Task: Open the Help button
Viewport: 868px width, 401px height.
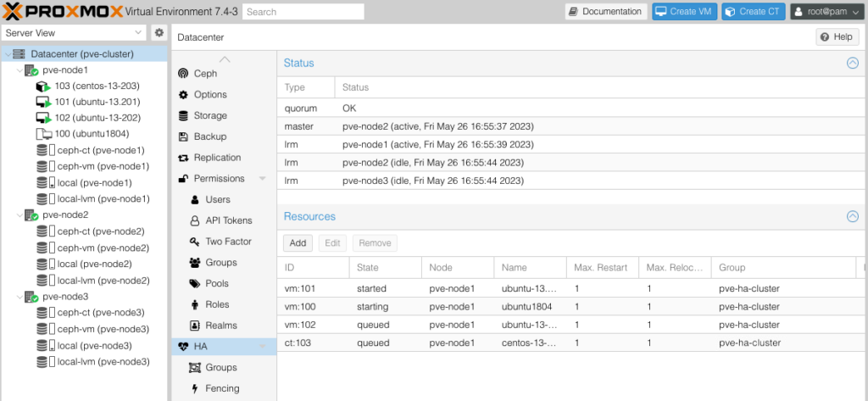Action: tap(837, 37)
